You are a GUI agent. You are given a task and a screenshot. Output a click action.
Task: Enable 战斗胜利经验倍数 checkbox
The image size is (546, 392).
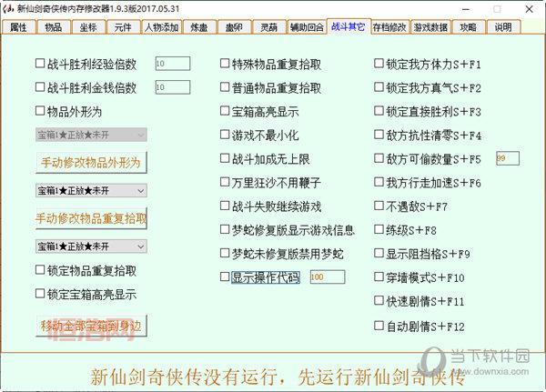[x=40, y=65]
